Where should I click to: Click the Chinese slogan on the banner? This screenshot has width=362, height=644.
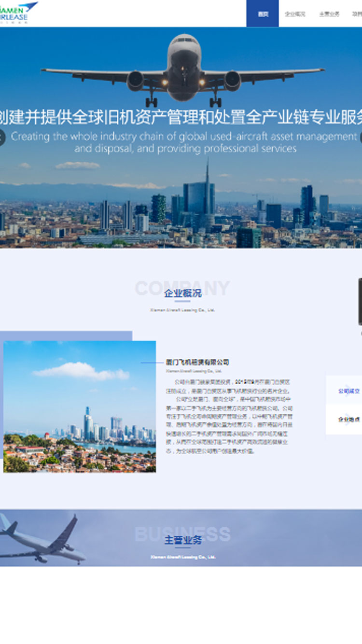tap(181, 116)
